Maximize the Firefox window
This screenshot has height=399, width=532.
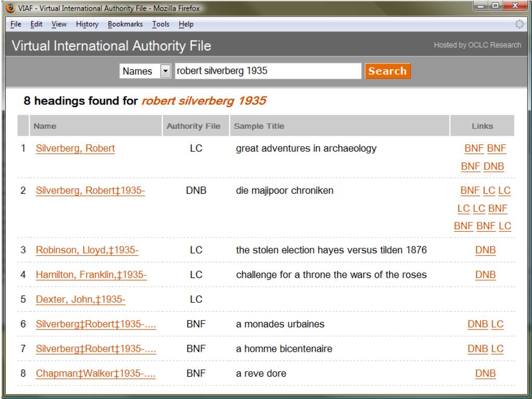coord(495,6)
